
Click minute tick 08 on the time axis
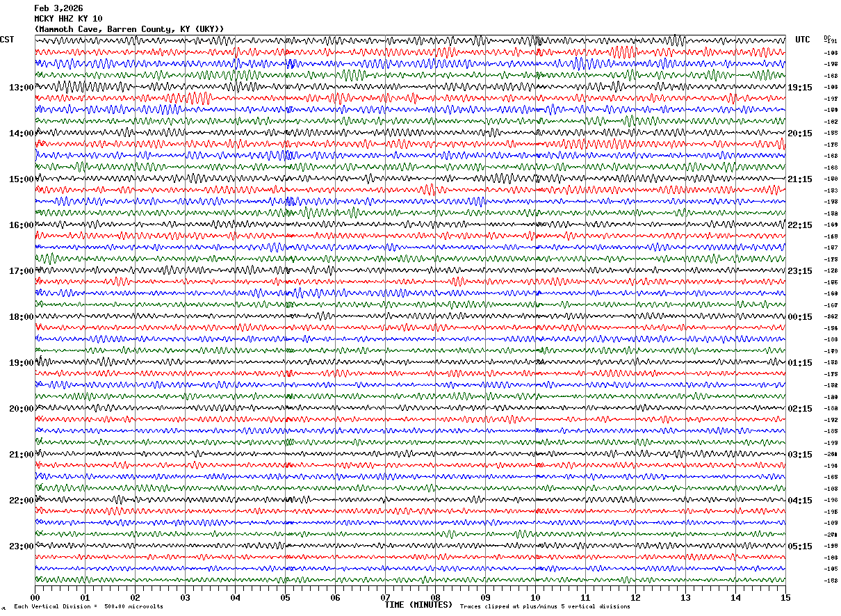pyautogui.click(x=435, y=597)
